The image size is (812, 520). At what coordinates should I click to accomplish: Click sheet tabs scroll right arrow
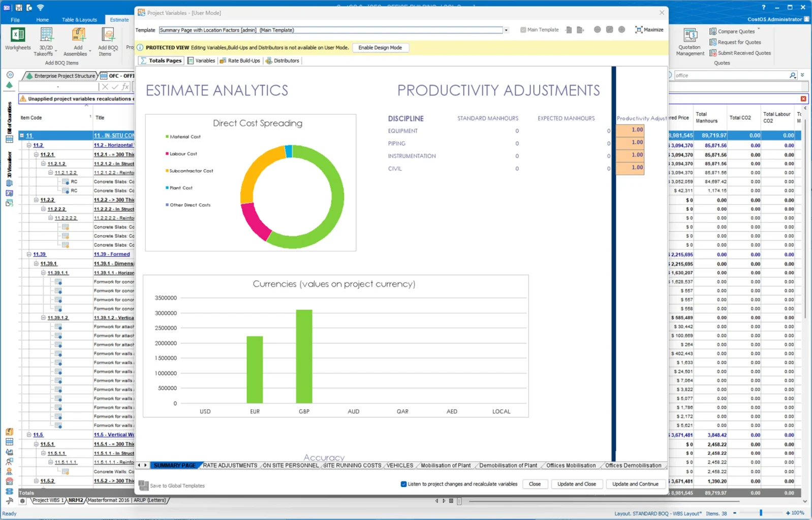pos(145,465)
